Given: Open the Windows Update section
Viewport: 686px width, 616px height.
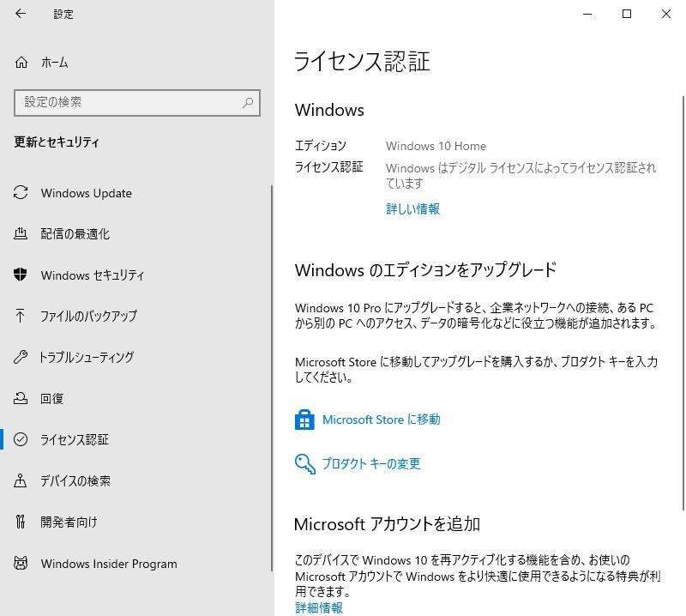Looking at the screenshot, I should pos(135,193).
